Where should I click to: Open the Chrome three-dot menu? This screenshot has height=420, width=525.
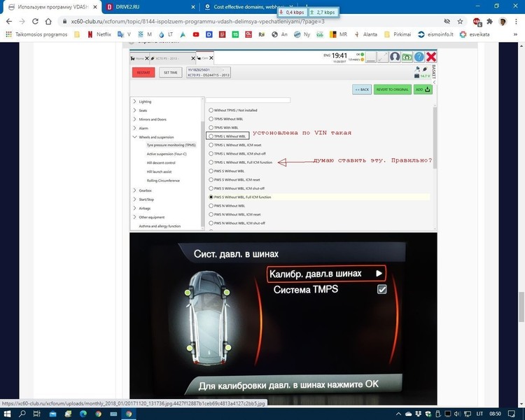[516, 22]
